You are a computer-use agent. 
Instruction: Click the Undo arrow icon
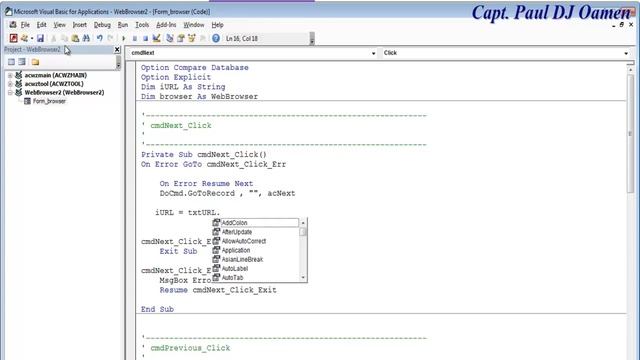click(x=100, y=38)
